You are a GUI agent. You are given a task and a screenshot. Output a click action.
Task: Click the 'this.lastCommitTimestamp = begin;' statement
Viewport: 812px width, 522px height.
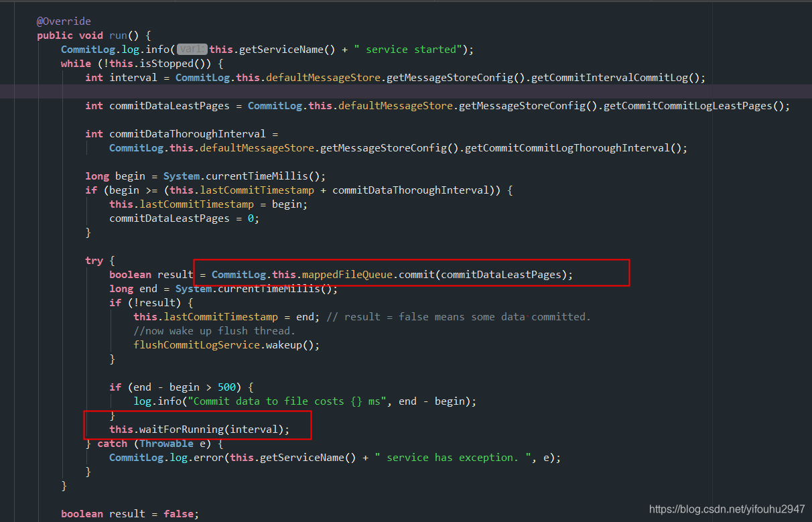click(208, 204)
